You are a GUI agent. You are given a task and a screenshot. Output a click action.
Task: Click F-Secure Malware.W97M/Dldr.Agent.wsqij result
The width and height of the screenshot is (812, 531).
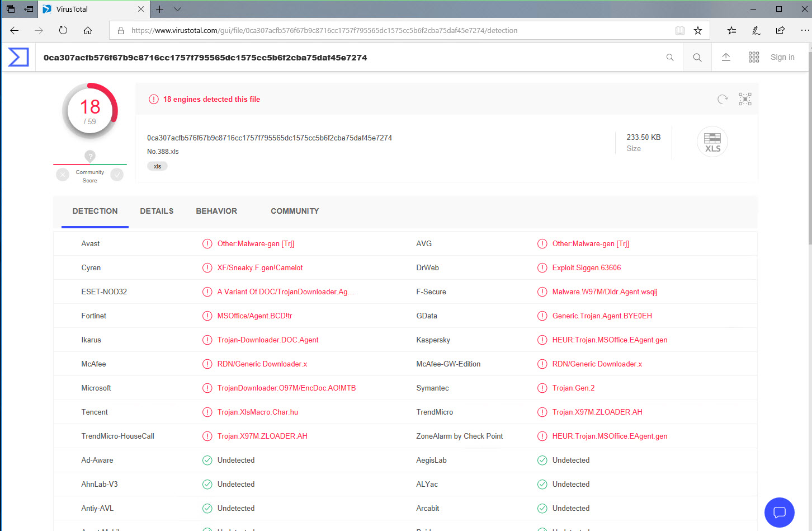(605, 292)
